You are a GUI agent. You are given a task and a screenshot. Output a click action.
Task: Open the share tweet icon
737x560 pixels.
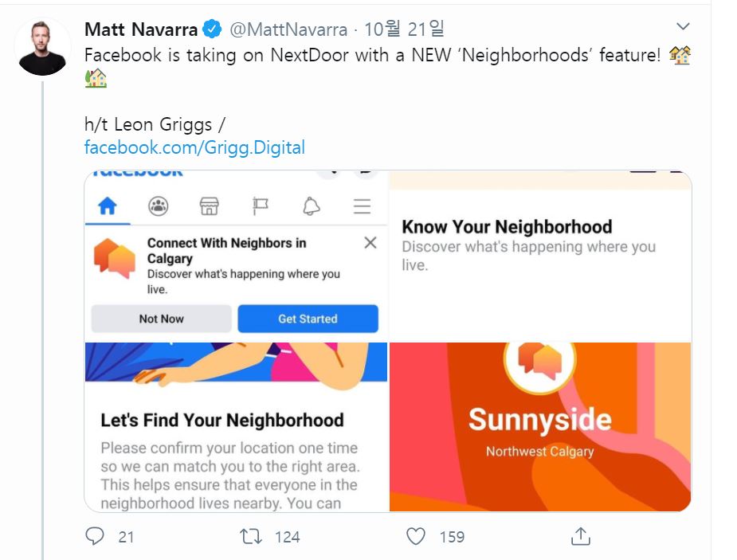coord(581,536)
